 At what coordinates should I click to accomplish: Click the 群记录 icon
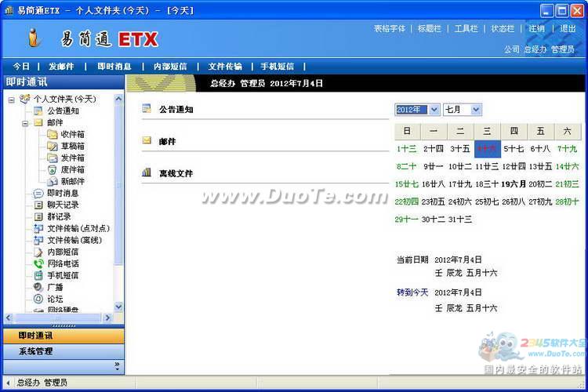(38, 216)
